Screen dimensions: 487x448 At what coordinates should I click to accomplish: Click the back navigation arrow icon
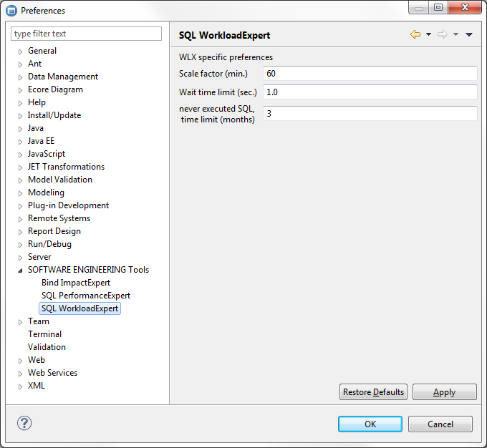click(415, 34)
